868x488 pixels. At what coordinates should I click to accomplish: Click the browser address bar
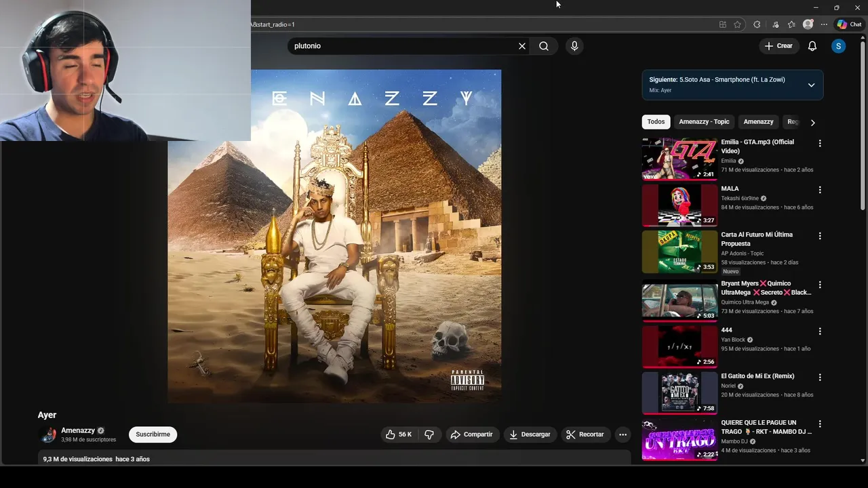pyautogui.click(x=481, y=24)
